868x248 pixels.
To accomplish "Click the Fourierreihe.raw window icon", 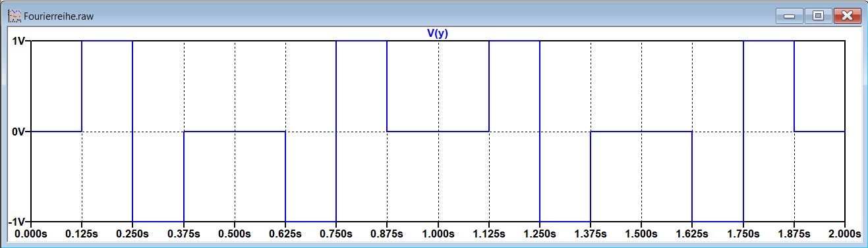I will click(13, 15).
